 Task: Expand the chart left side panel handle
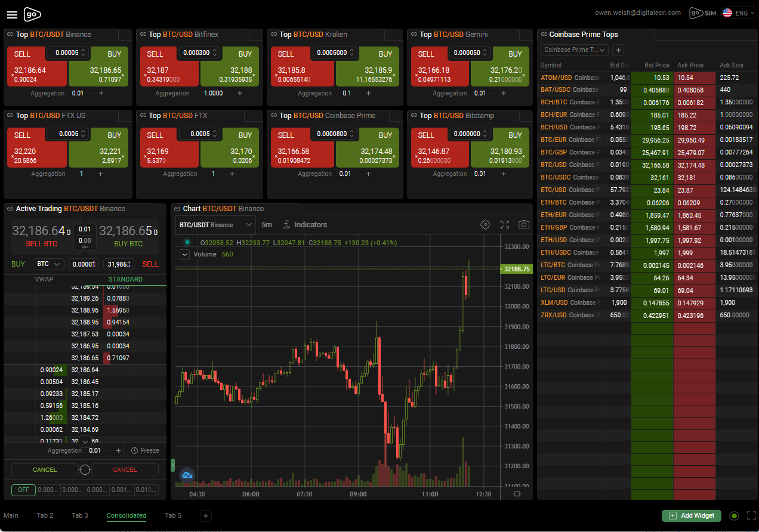coord(173,465)
